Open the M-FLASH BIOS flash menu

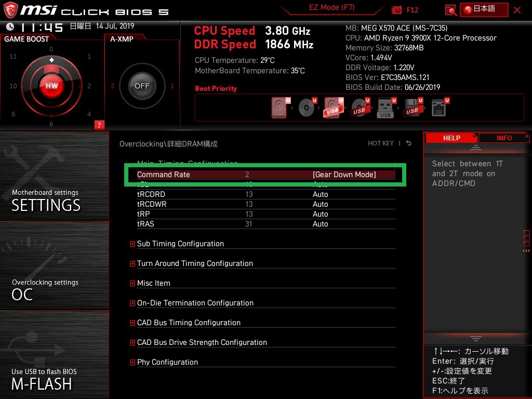tap(54, 354)
